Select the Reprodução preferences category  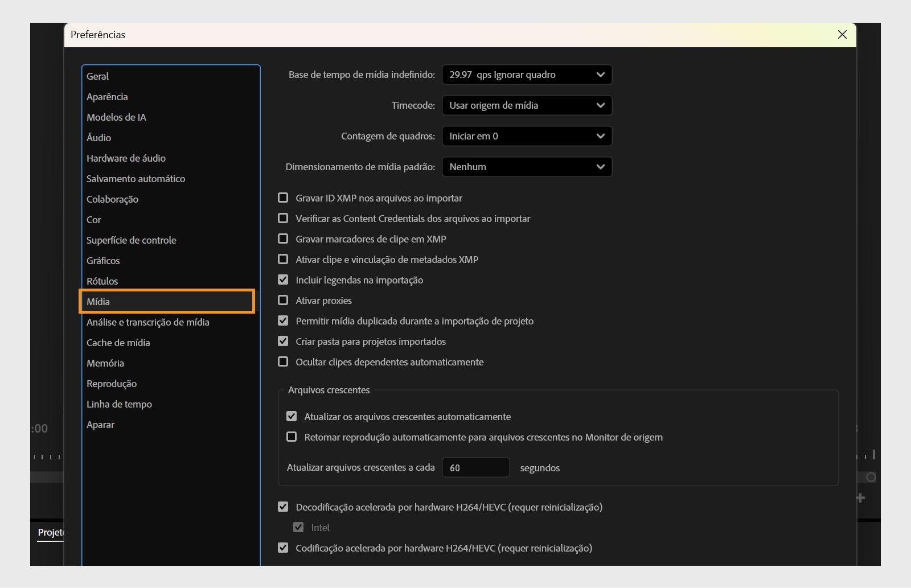click(112, 383)
